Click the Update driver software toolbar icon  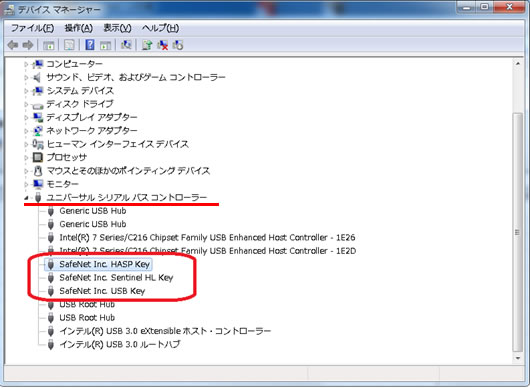click(147, 45)
